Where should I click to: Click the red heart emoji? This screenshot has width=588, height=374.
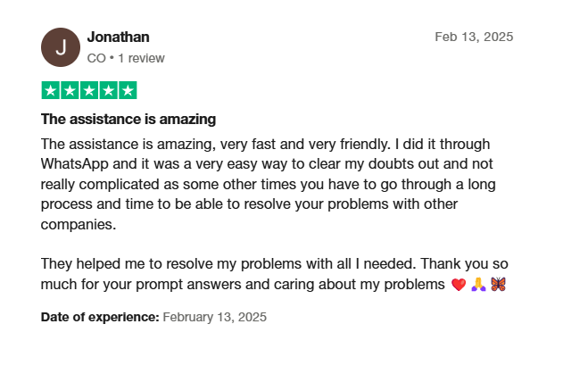(459, 285)
